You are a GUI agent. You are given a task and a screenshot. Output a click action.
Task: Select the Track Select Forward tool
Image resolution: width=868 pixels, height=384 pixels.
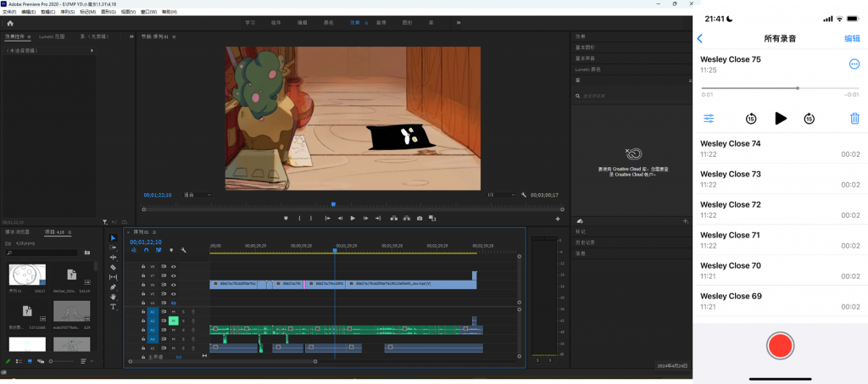(x=114, y=248)
